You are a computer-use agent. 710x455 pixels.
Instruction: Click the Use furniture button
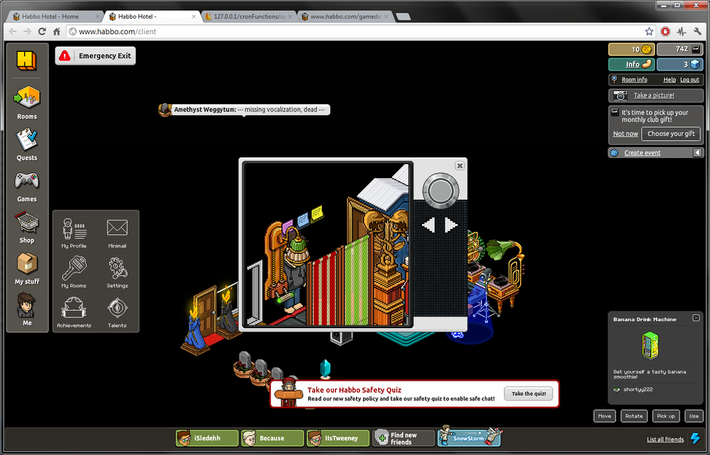click(x=694, y=416)
